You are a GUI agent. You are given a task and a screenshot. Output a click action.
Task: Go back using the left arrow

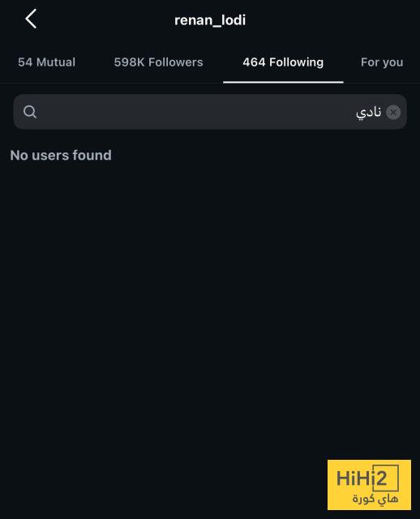(x=31, y=19)
